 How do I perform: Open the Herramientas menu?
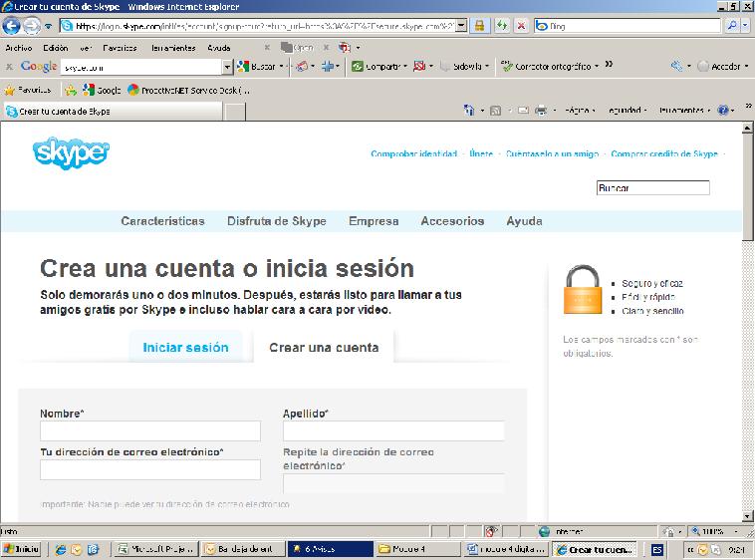point(173,48)
